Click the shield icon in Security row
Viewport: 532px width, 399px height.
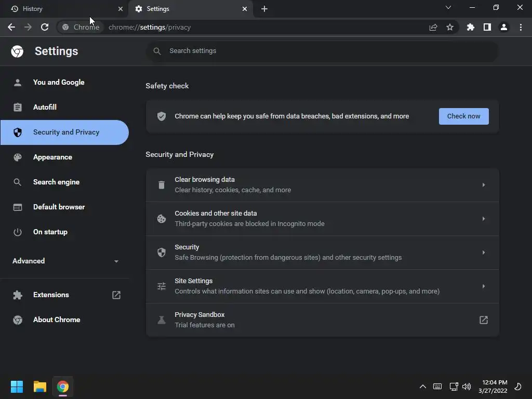click(162, 252)
